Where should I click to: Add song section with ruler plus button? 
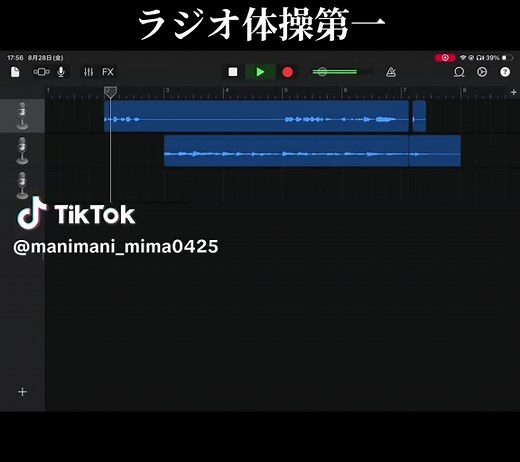513,92
